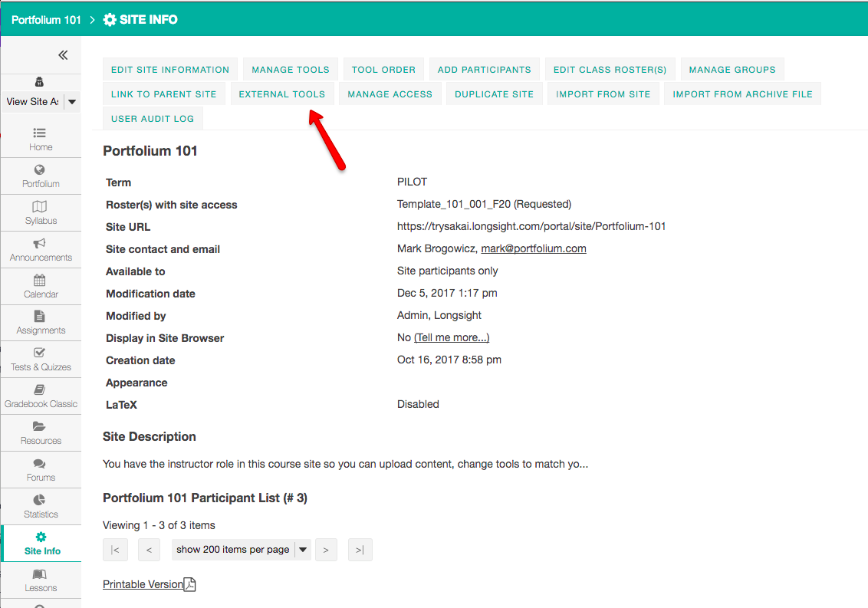Open the Assignments document icon
The height and width of the screenshot is (608, 868).
39,316
